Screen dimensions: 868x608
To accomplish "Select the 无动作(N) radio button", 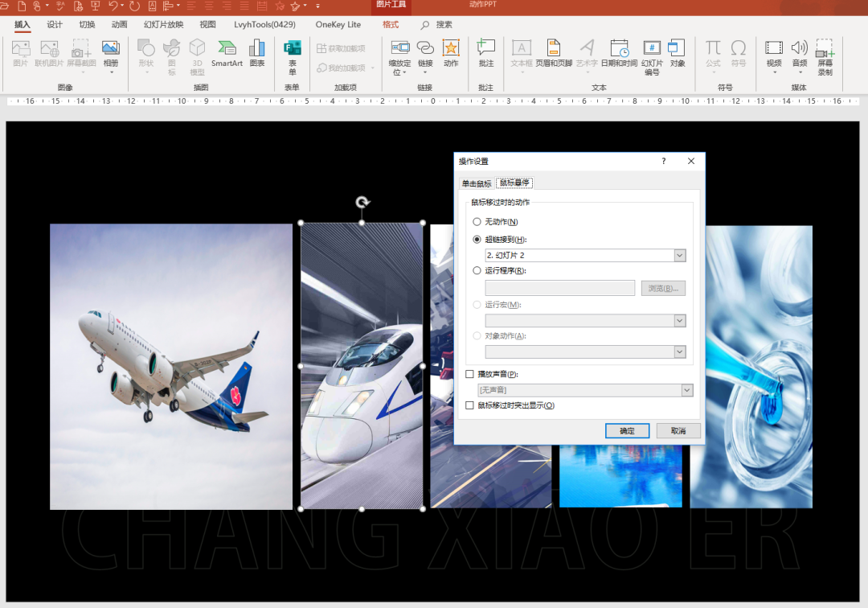I will coord(477,221).
